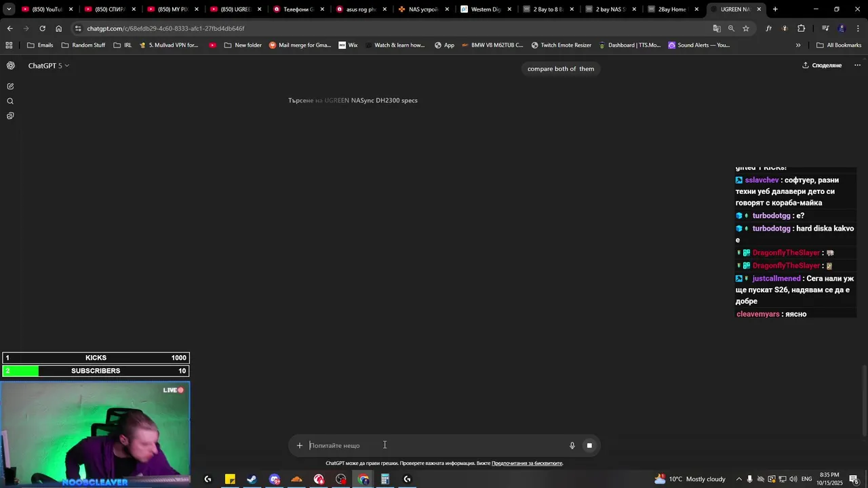Start a new chat with the pencil icon
Viewport: 868px width, 488px height.
click(10, 86)
